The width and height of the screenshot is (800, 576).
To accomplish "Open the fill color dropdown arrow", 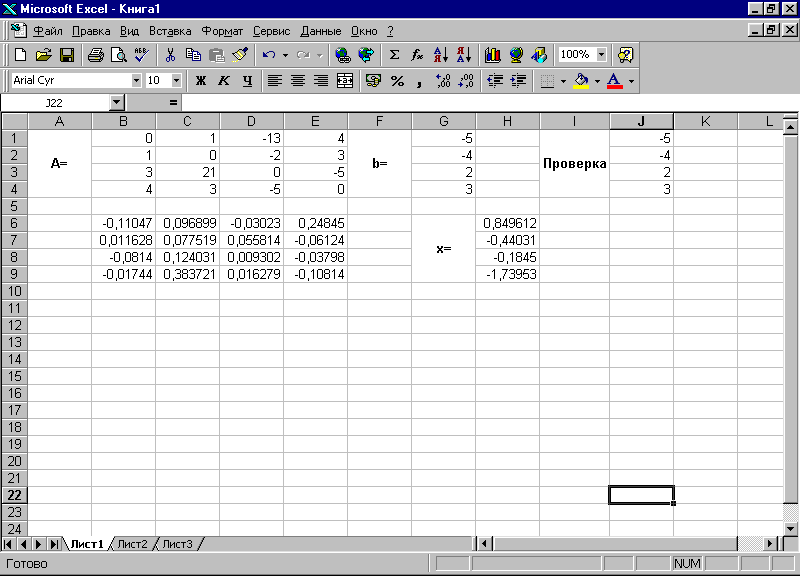I will pyautogui.click(x=597, y=81).
